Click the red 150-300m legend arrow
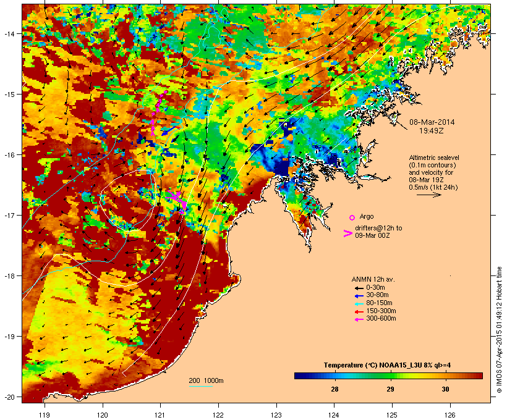The width and height of the screenshot is (507, 420). tap(359, 312)
